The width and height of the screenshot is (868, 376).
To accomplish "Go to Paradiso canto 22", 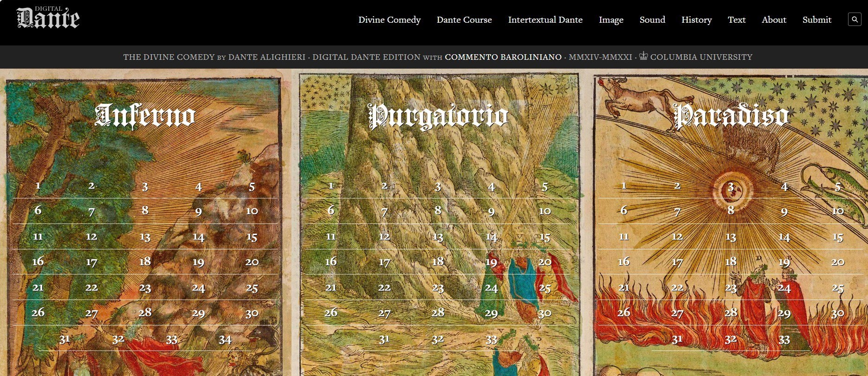I will (x=677, y=287).
